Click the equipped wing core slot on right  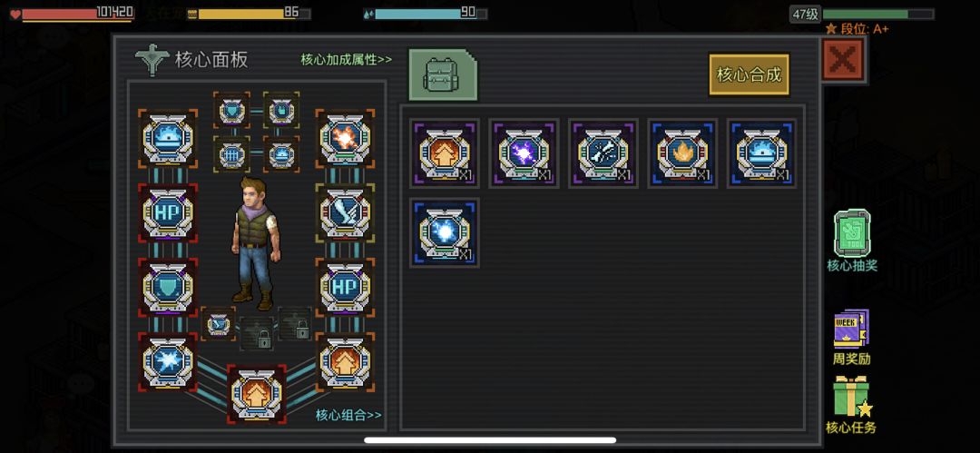tap(345, 213)
